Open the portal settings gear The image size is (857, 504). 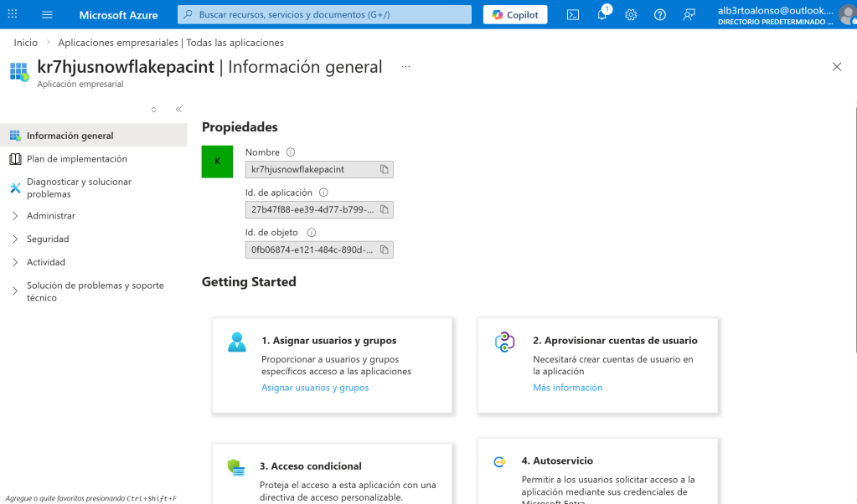[x=631, y=15]
